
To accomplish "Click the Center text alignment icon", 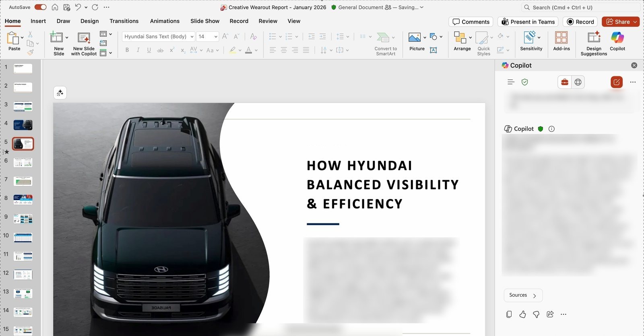I will (x=284, y=50).
